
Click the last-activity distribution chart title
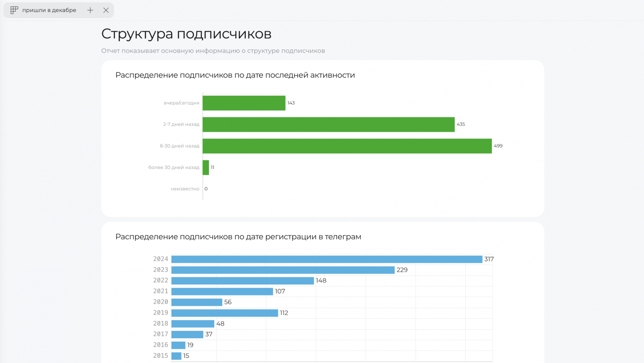tap(235, 75)
